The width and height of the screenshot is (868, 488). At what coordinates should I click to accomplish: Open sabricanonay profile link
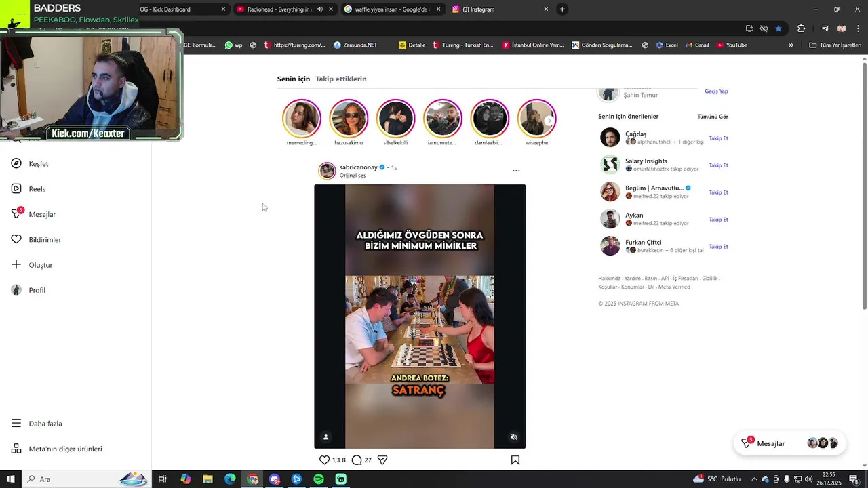click(x=358, y=167)
